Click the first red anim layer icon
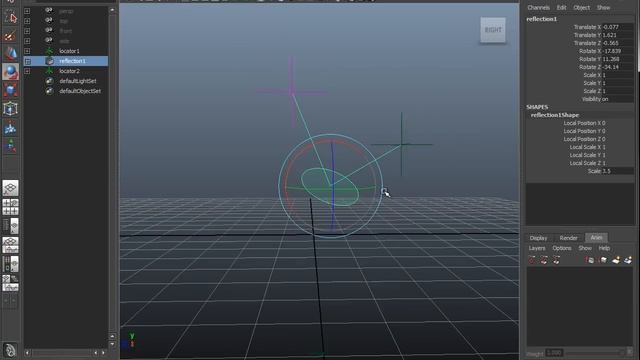 (532, 260)
